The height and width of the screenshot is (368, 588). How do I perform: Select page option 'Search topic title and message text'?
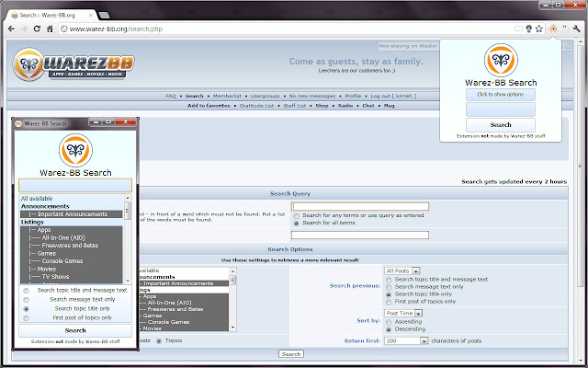pos(389,280)
